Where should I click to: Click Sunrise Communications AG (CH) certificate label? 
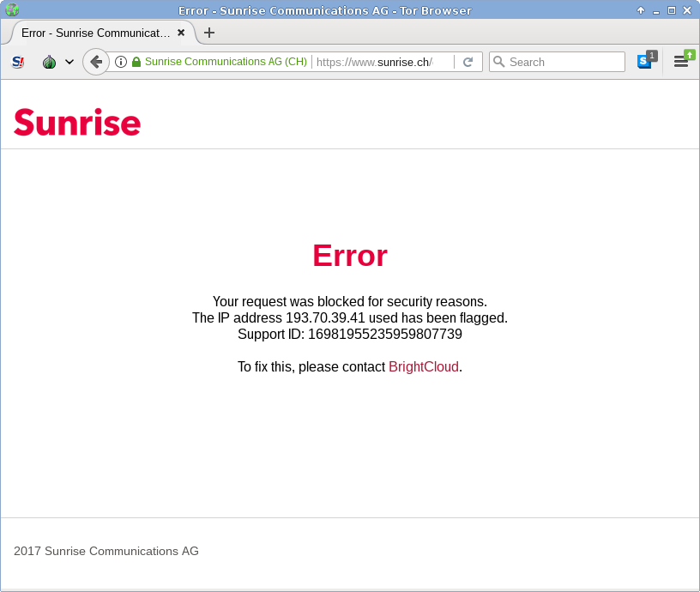(226, 62)
